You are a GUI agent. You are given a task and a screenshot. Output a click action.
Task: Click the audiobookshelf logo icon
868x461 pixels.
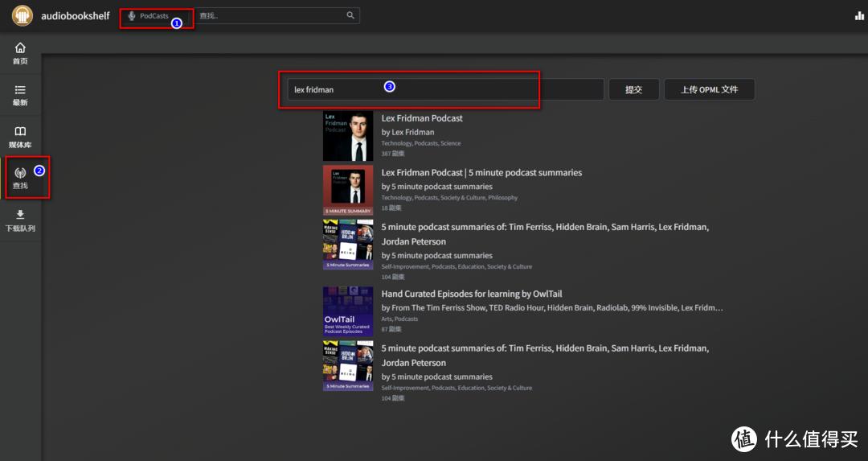click(22, 16)
